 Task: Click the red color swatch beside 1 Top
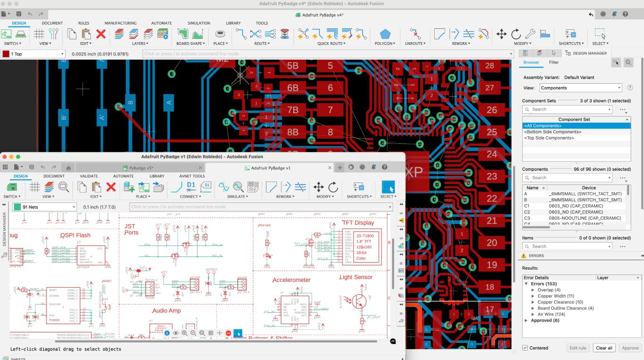pos(6,53)
